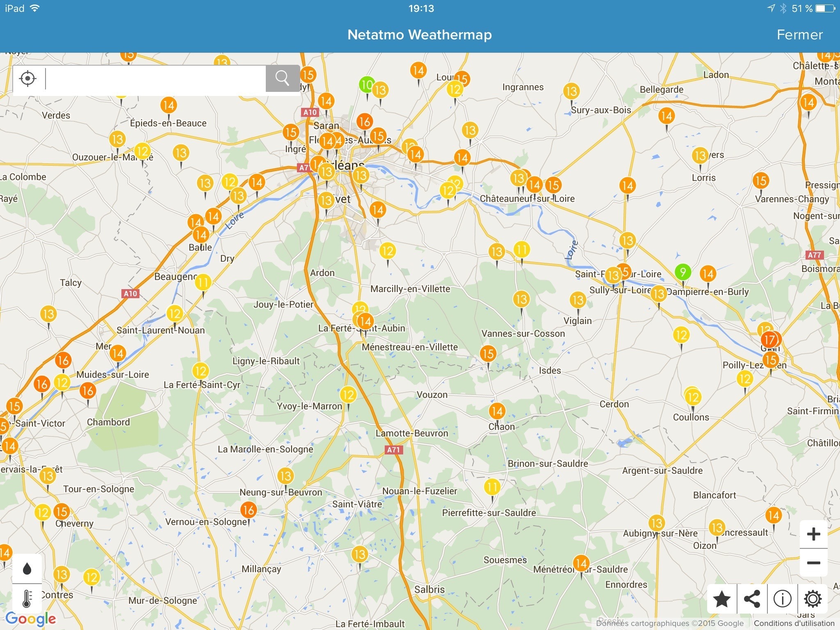
Task: Select 11 marker near Pierrefitte-sur-Sauldre
Action: [492, 487]
